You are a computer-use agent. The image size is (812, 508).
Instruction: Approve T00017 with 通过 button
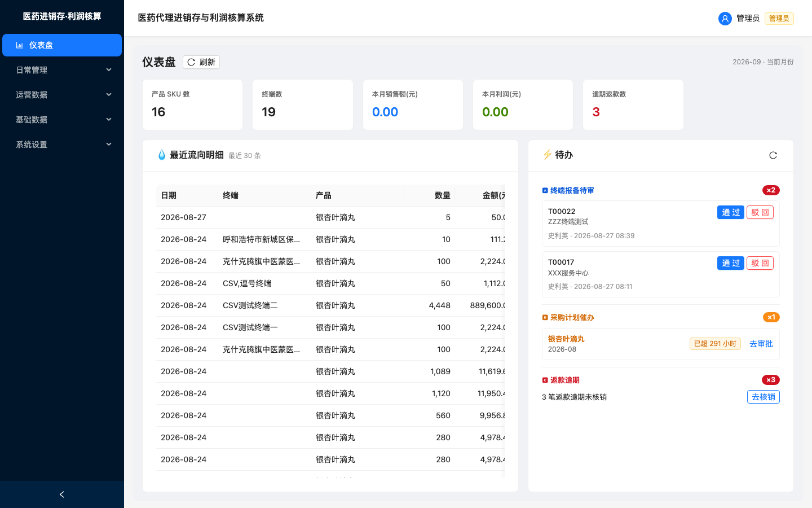click(731, 263)
